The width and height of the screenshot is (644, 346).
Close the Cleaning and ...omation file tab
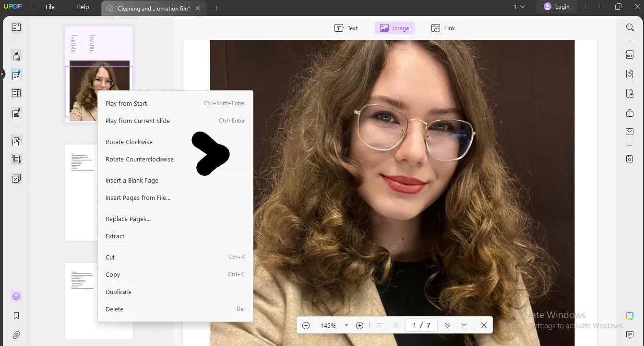pos(198,8)
